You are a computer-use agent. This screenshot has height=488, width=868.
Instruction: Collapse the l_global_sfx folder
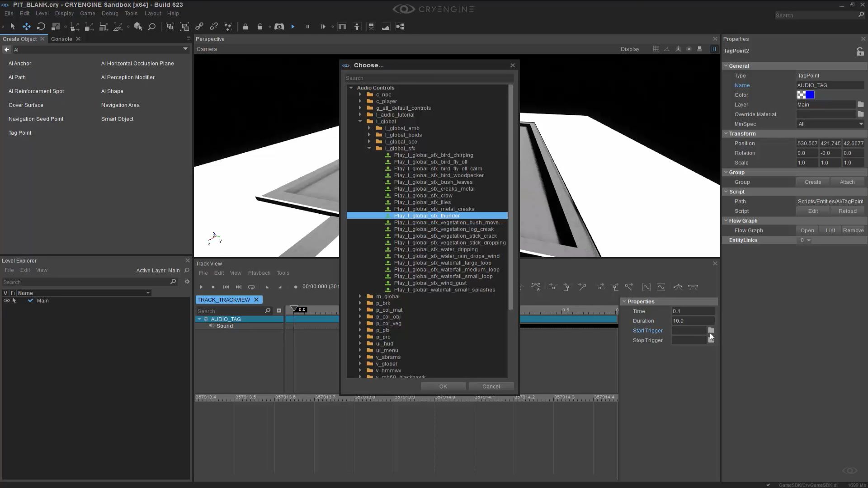click(369, 148)
